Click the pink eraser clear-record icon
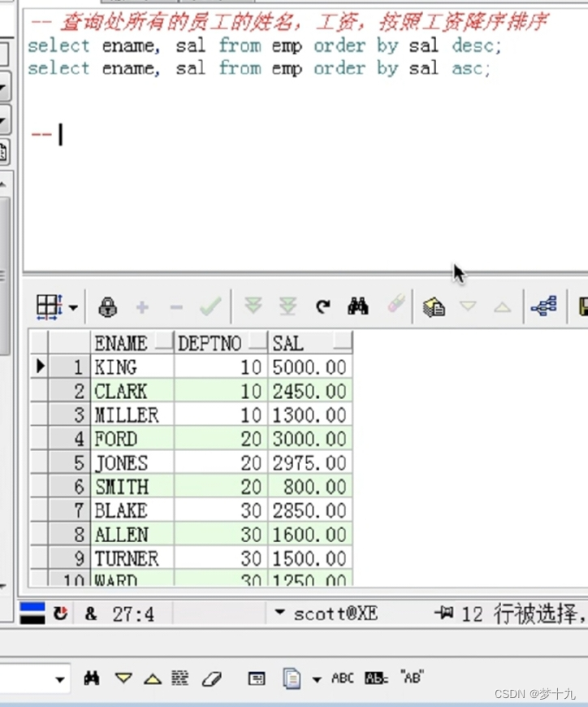 (396, 303)
